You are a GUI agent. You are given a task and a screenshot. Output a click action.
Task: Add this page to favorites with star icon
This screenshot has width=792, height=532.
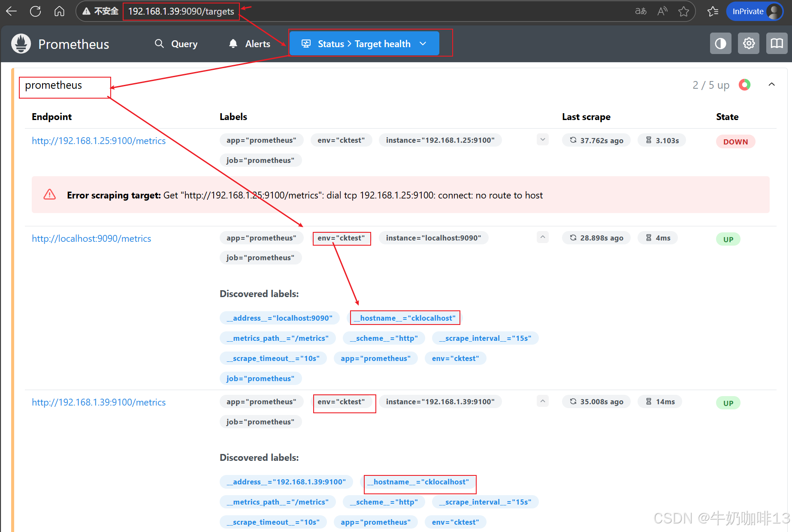(x=684, y=11)
